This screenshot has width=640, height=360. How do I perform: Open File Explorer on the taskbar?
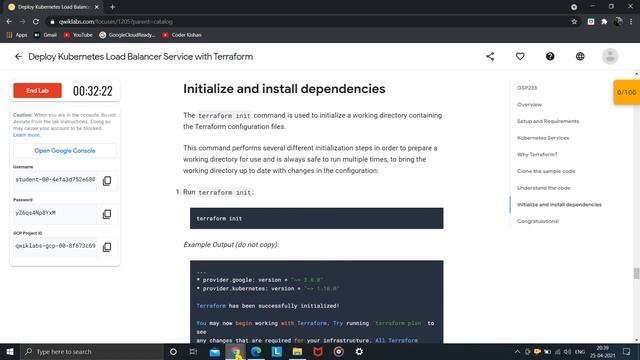(297, 351)
